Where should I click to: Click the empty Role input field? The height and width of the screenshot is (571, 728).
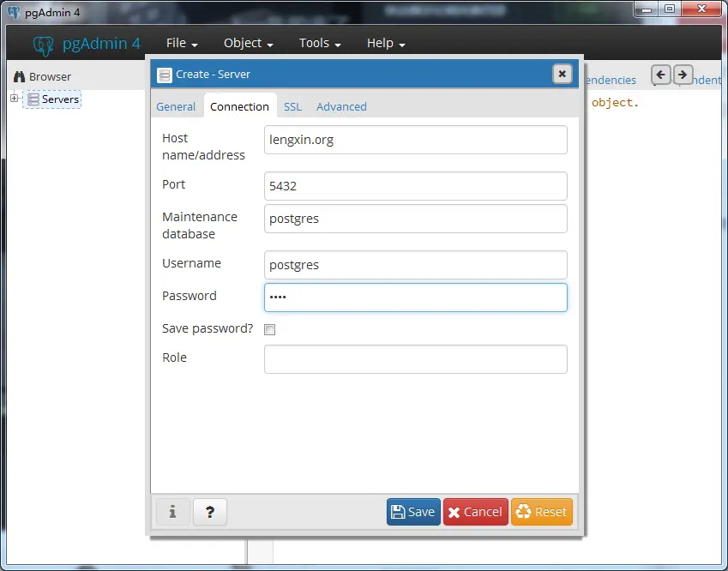click(416, 359)
